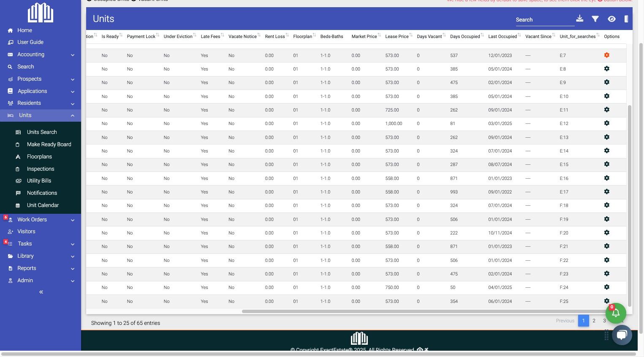
Task: Expand the Tasks menu
Action: tap(41, 244)
